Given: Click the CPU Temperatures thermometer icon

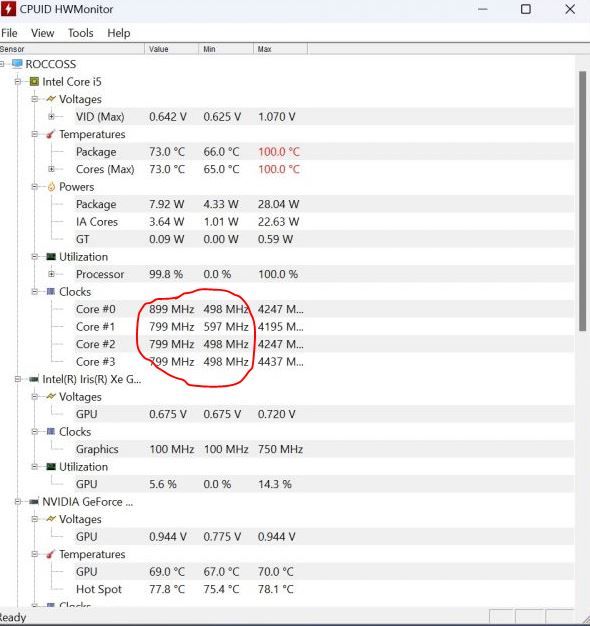Looking at the screenshot, I should 50,134.
